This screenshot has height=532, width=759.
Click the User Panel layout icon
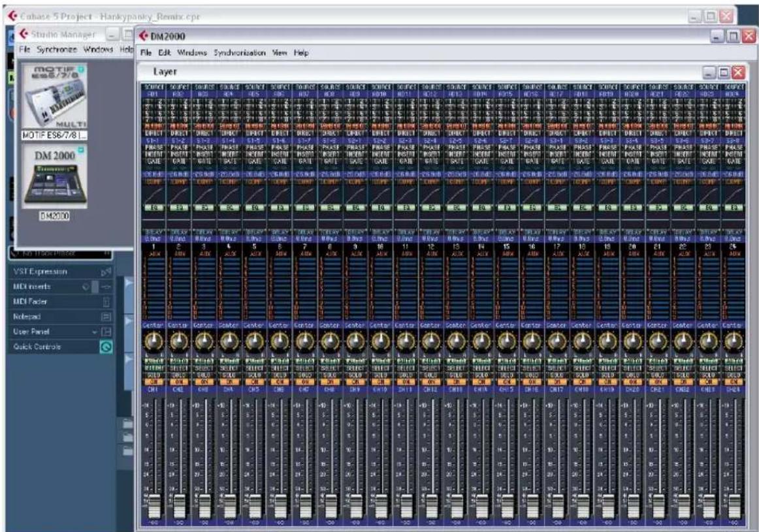[x=106, y=332]
